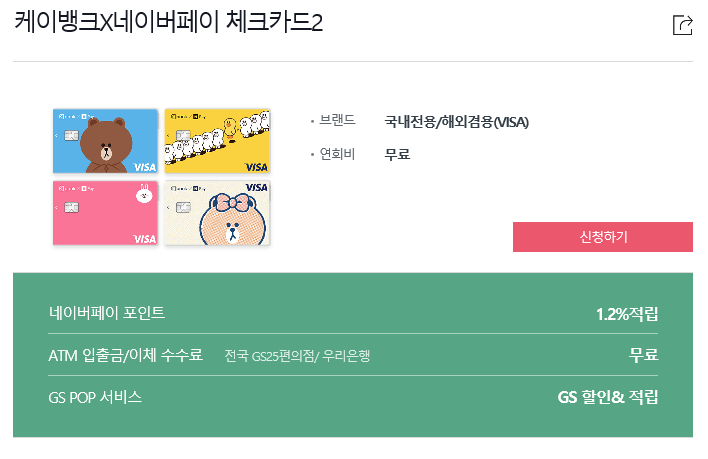708x459 pixels.
Task: Select the yellow Sally chick card design
Action: pyautogui.click(x=217, y=141)
